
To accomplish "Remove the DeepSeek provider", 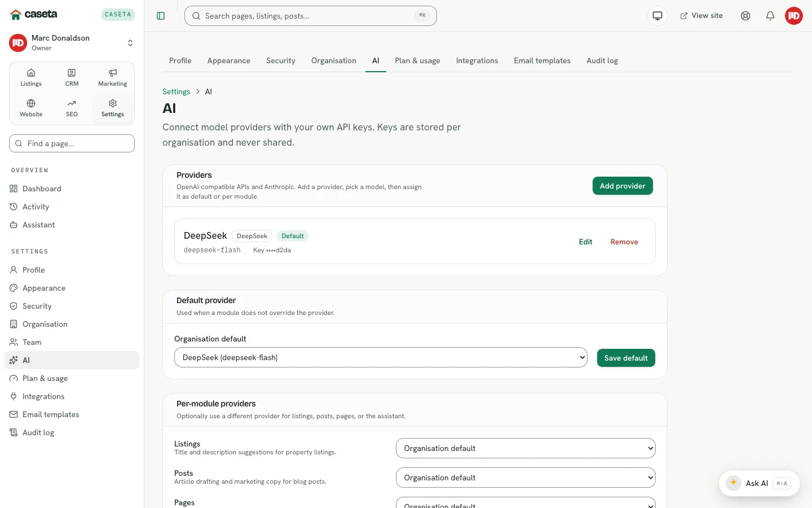I will tap(624, 242).
